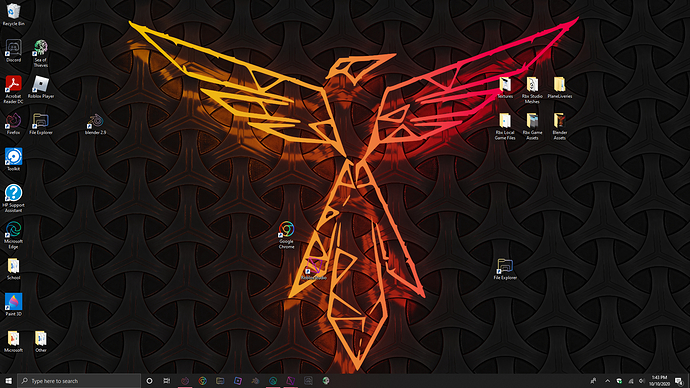Image resolution: width=690 pixels, height=388 pixels.
Task: Open the Action Center notifications icon
Action: click(x=679, y=381)
